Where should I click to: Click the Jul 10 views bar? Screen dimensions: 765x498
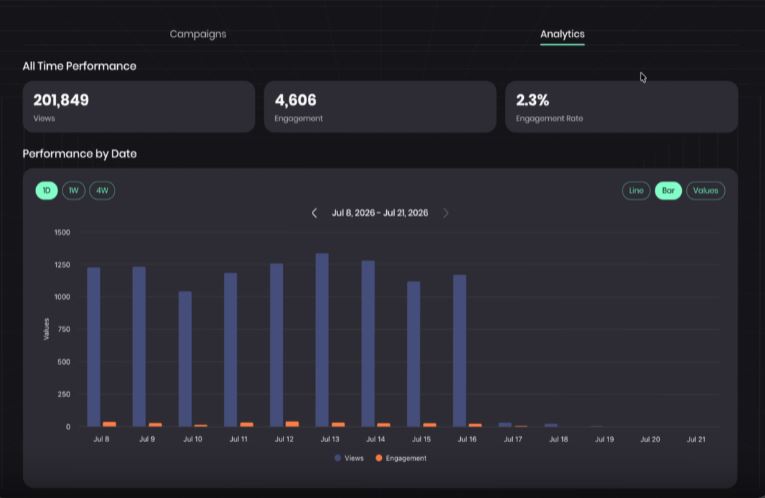(x=185, y=359)
